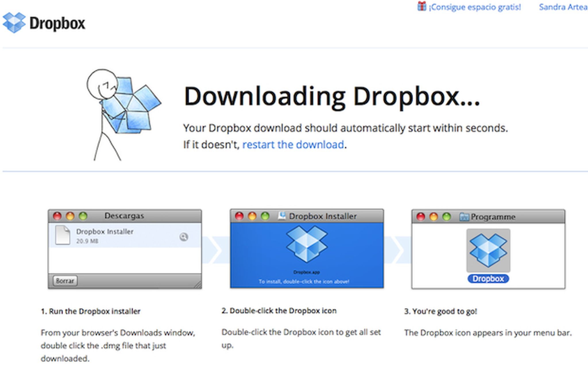Open the restart the download link
Screen dimensions: 588x391
[293, 145]
